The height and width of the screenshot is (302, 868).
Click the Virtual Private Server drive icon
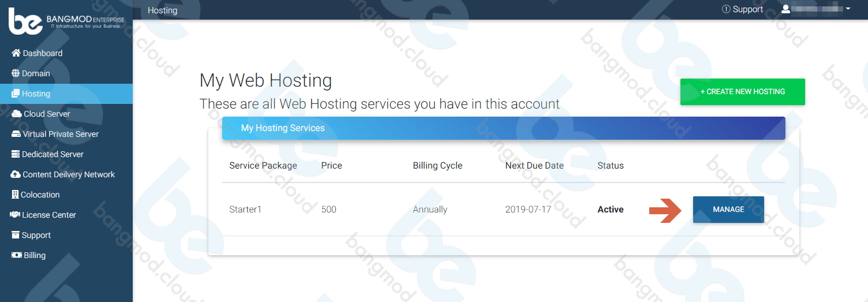(16, 134)
